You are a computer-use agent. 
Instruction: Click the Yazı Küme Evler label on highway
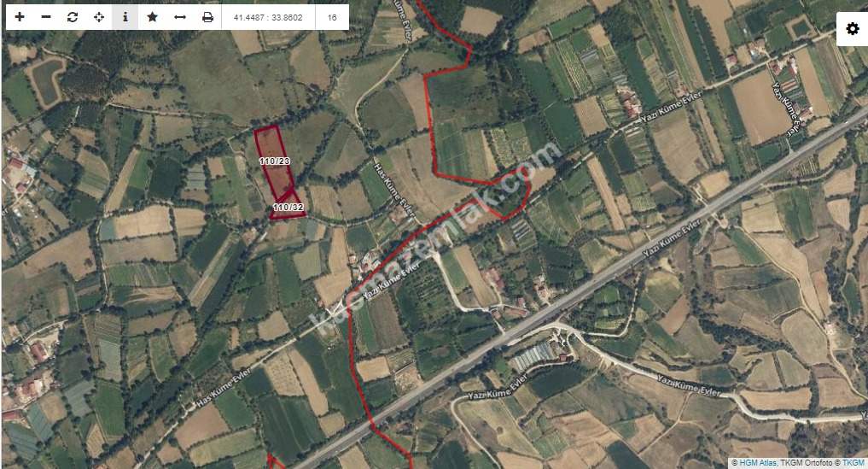click(x=672, y=237)
